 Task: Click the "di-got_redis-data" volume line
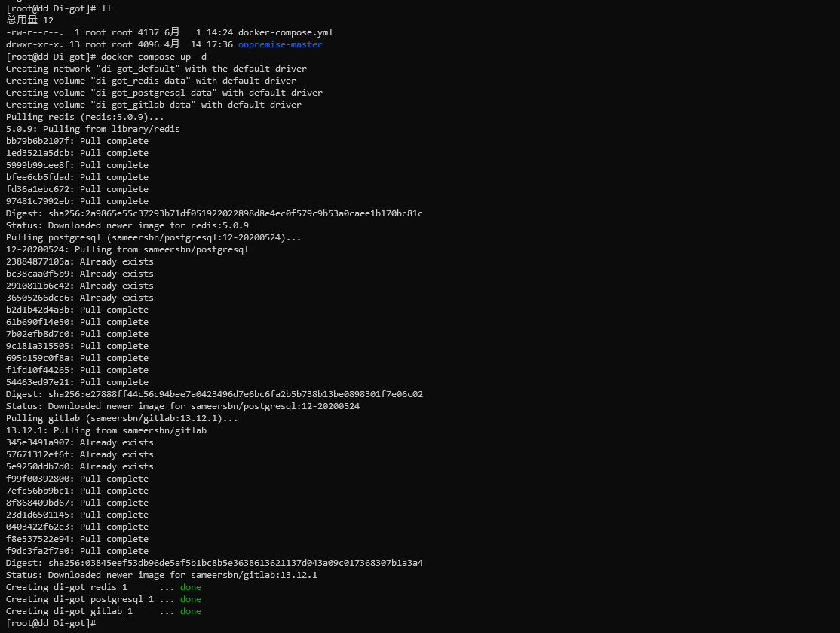tap(151, 81)
